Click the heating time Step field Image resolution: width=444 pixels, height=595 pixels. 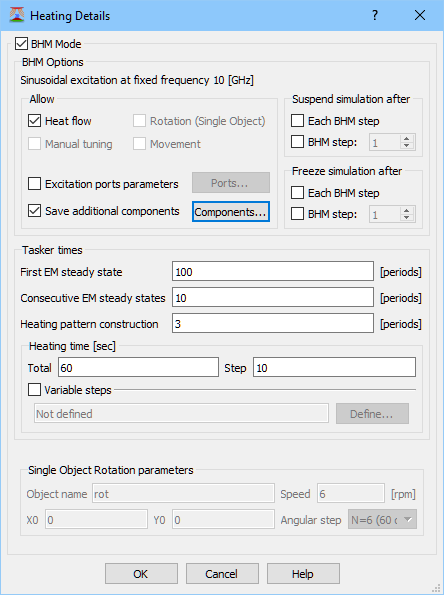pyautogui.click(x=334, y=368)
